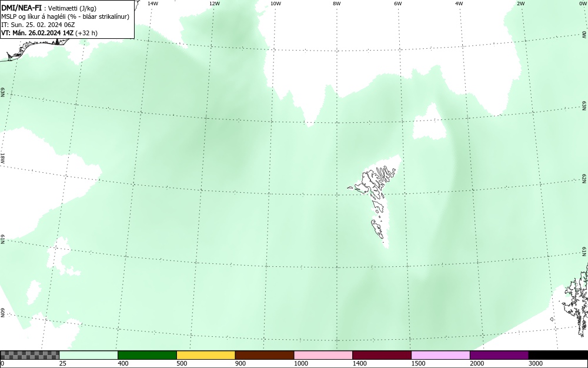This screenshot has width=588, height=368.
Task: Click the "2W" longitude label
Action: point(520,4)
